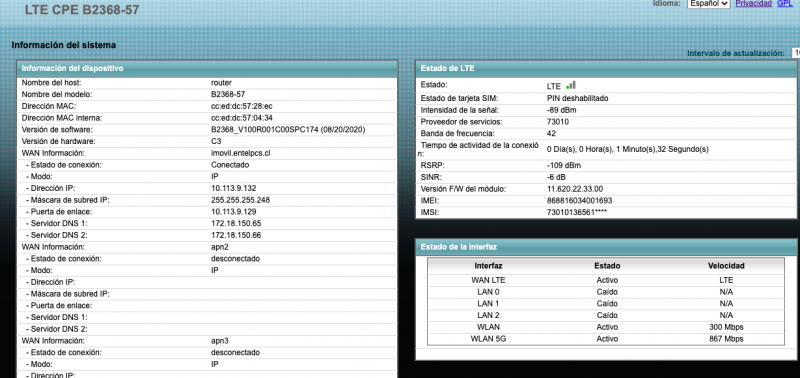Select subnet mask 255.255.255.248
This screenshot has width=800, height=378.
pyautogui.click(x=240, y=200)
